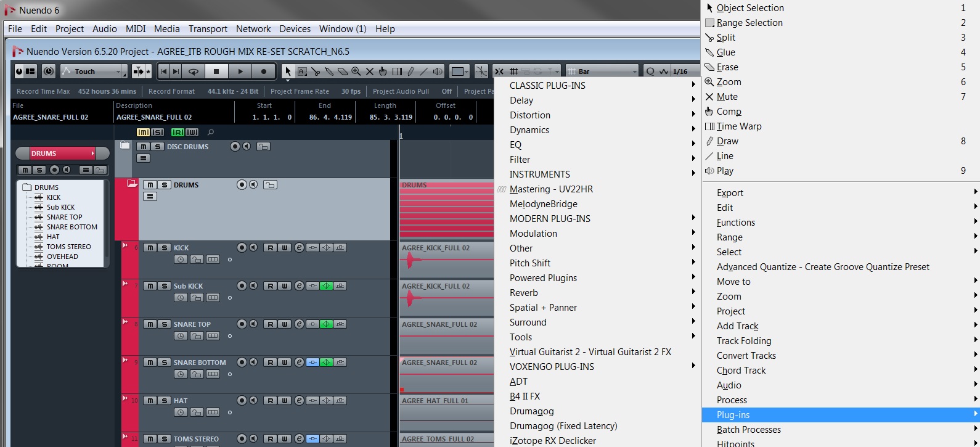
Task: Enable read automation on HAT track
Action: pos(270,401)
